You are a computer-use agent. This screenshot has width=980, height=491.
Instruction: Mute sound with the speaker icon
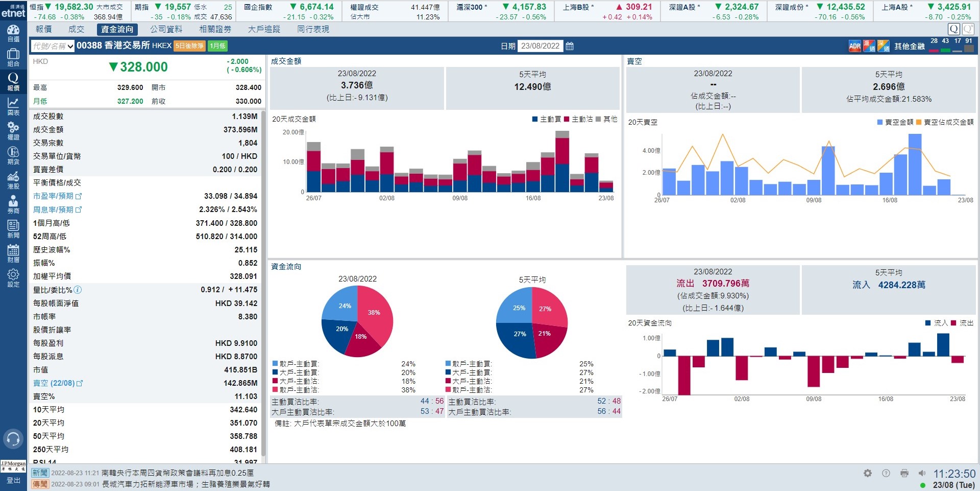(x=922, y=473)
